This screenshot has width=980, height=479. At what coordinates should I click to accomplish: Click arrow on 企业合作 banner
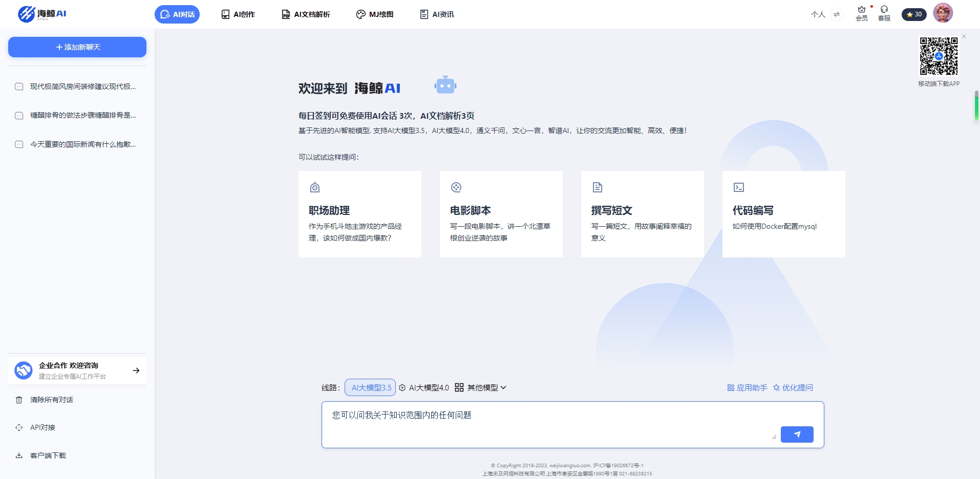pyautogui.click(x=136, y=371)
